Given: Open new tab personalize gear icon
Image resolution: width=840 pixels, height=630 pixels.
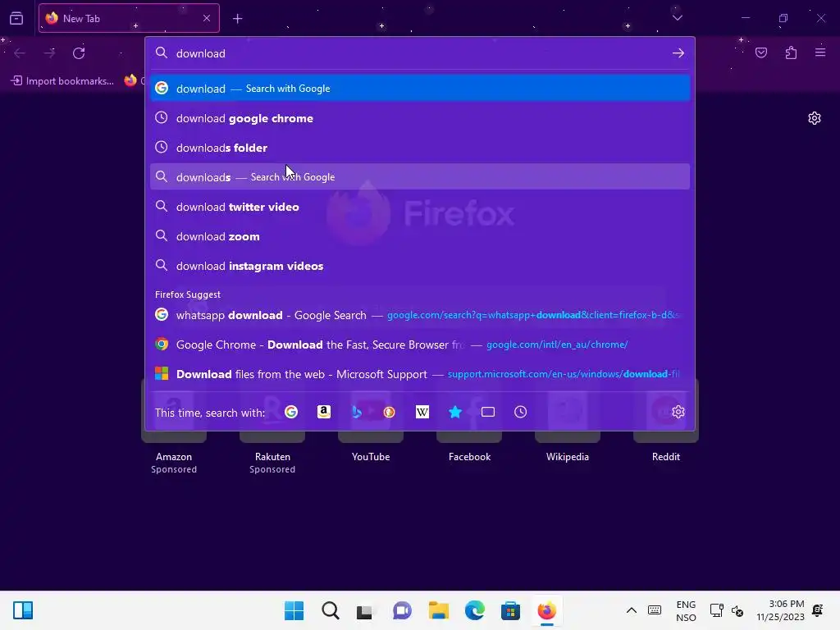Looking at the screenshot, I should coord(815,118).
